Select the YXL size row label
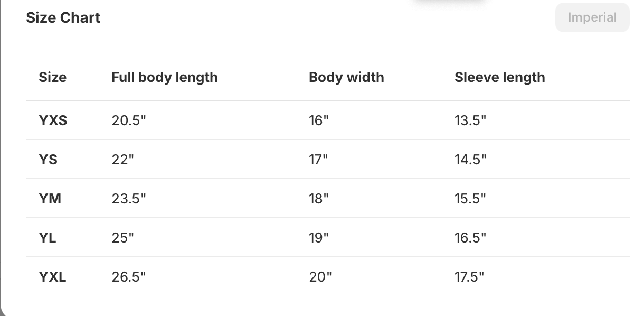 [x=52, y=277]
